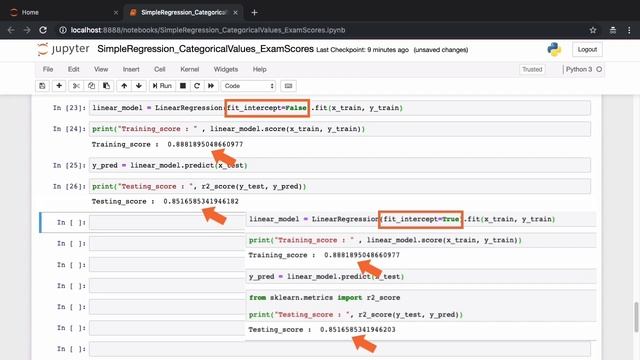
Task: Restart the kernel icon
Action: (197, 86)
